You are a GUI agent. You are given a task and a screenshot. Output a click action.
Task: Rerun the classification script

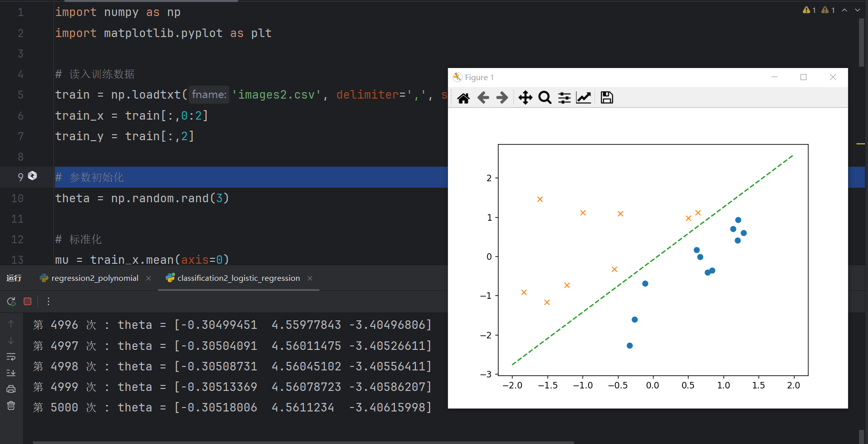[11, 301]
